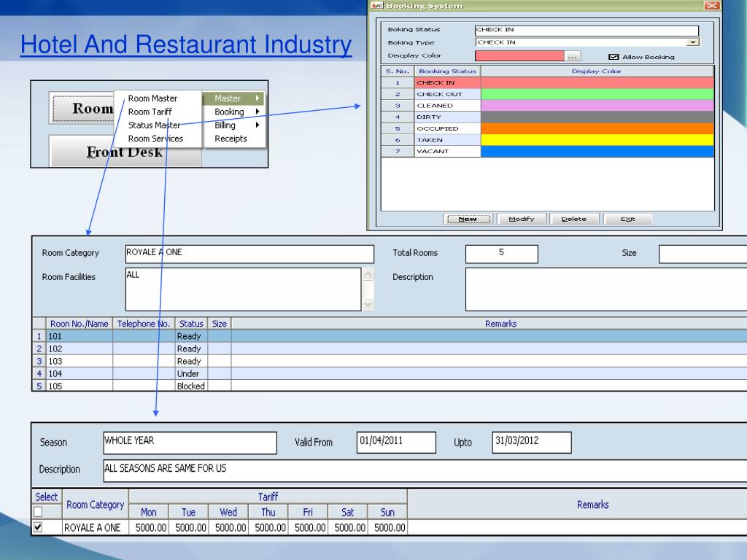
Task: Select the DIRTY booking status row
Action: point(548,117)
